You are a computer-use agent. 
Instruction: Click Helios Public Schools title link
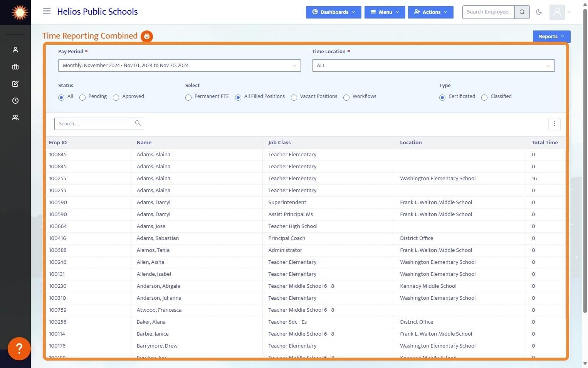[97, 12]
